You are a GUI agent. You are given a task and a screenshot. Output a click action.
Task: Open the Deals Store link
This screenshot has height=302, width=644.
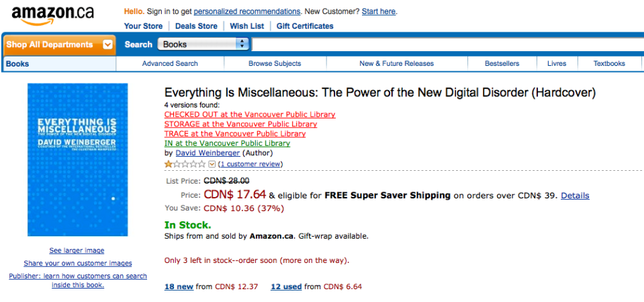point(196,26)
